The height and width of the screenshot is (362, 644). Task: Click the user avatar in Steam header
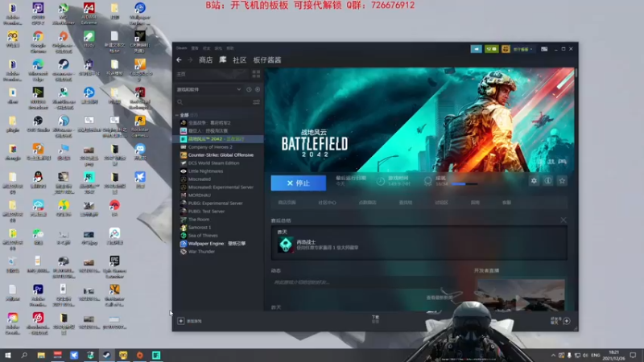[506, 49]
